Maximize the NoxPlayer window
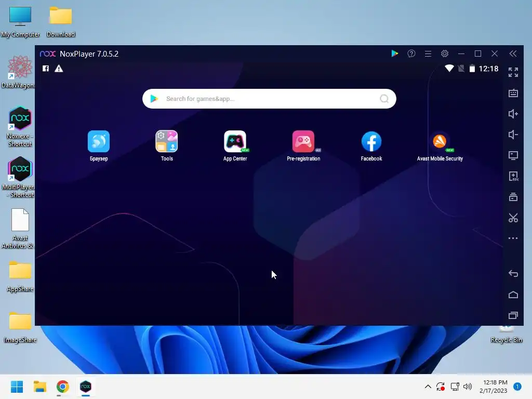532x399 pixels. (478, 54)
